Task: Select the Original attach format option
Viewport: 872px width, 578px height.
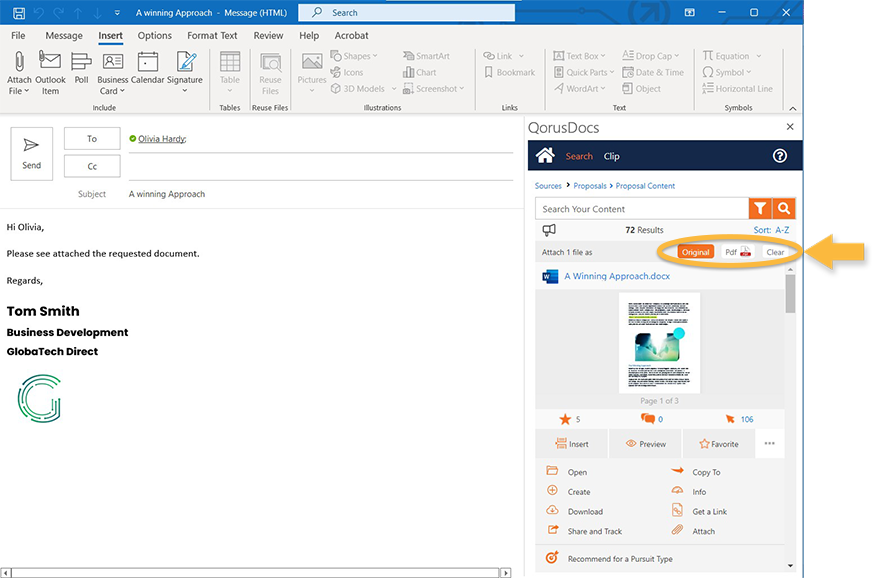Action: pyautogui.click(x=696, y=252)
